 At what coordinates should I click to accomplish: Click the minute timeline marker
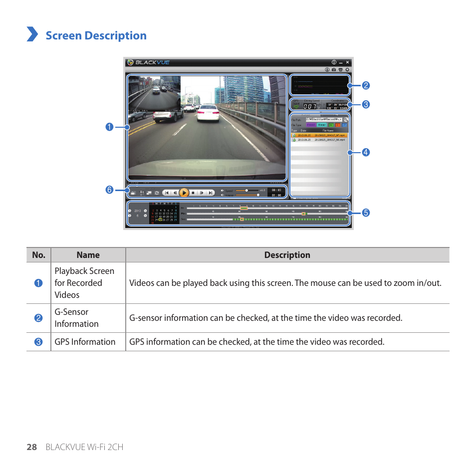(x=303, y=214)
